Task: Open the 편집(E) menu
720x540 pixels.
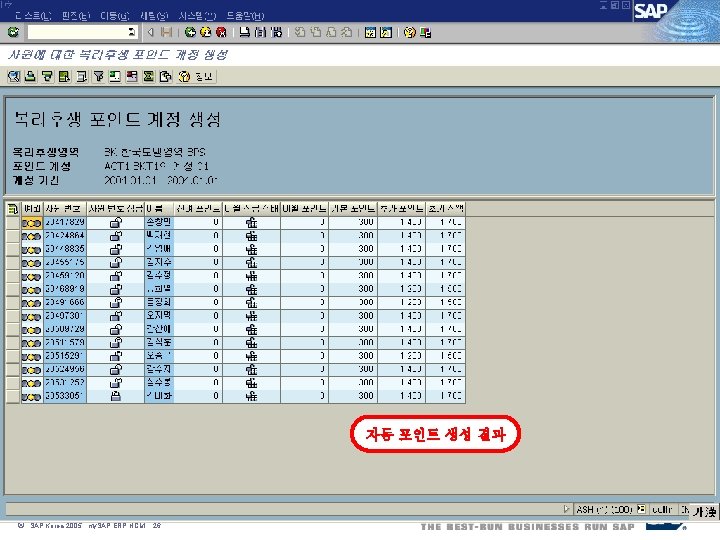Action: pos(76,16)
